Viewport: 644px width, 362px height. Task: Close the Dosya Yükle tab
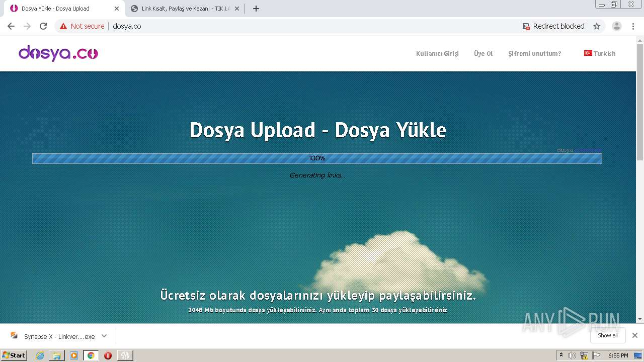117,9
